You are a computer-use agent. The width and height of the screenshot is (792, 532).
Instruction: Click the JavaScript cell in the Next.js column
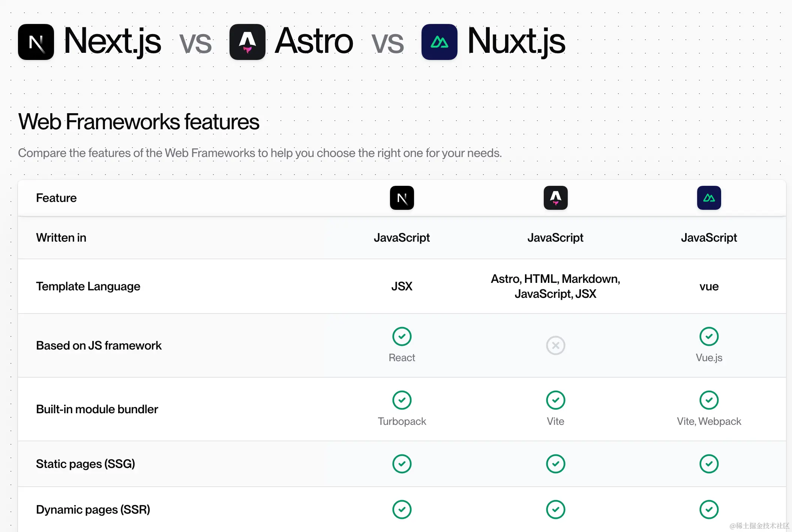(x=402, y=238)
